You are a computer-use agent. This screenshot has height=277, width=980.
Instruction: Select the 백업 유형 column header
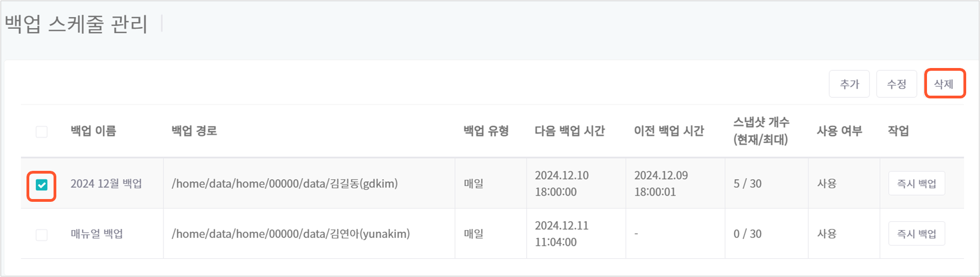pos(486,131)
